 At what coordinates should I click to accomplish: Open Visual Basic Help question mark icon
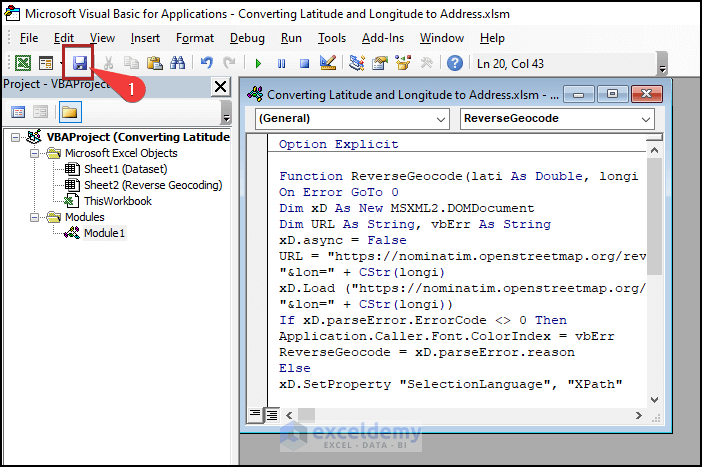[455, 63]
